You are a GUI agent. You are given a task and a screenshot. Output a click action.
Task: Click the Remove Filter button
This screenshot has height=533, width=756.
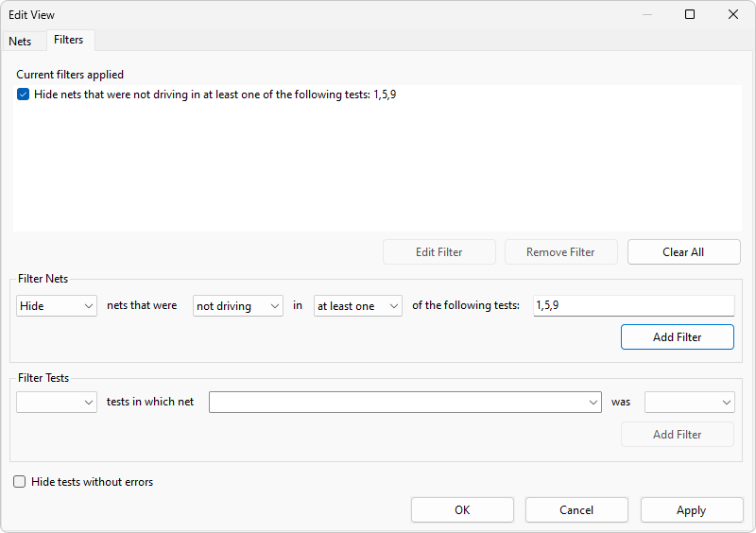[560, 252]
